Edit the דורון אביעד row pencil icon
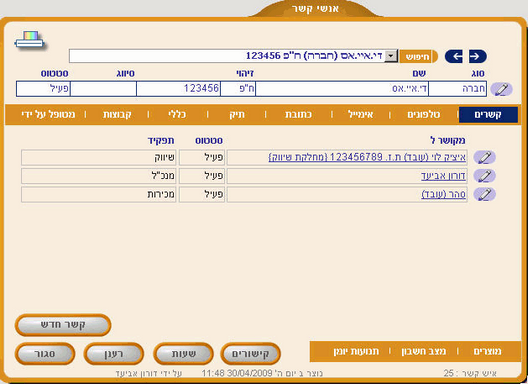Screen dimensions: 528x384 click(x=484, y=176)
